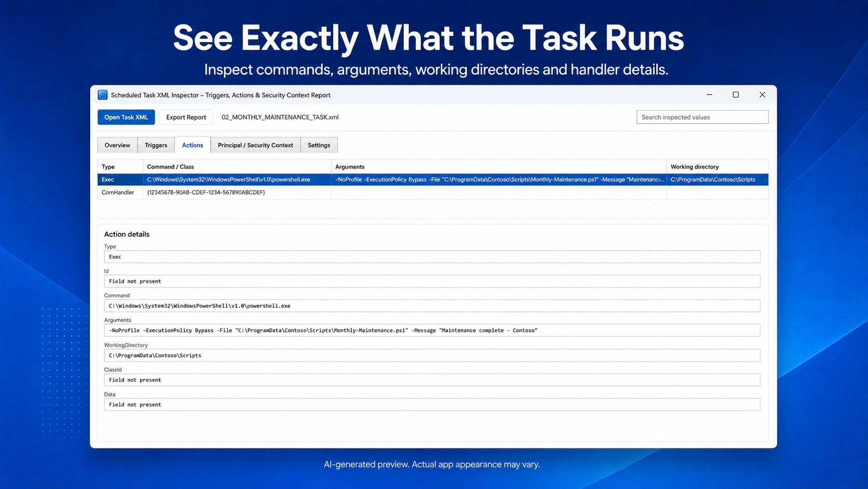868x489 pixels.
Task: Minimize the inspector window
Action: tap(709, 95)
